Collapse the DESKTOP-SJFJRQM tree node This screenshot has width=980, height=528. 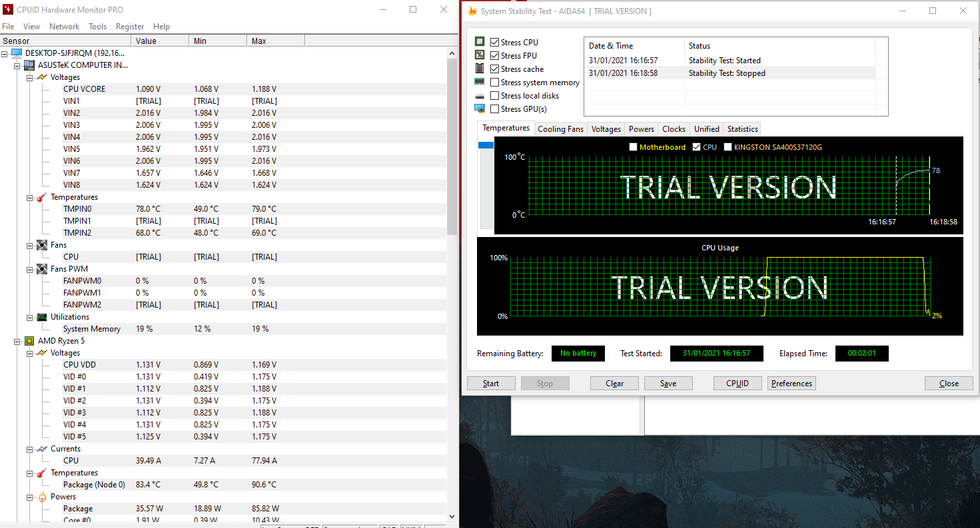[x=5, y=53]
